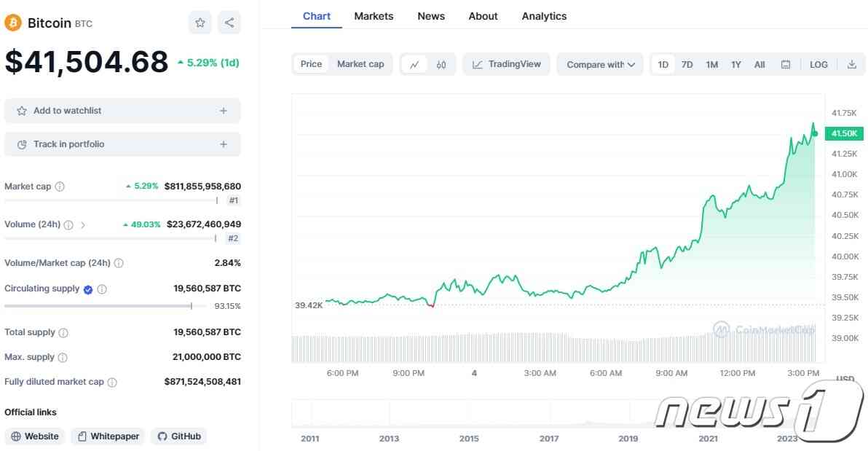Open the calendar date range picker
The width and height of the screenshot is (868, 451).
(x=786, y=64)
